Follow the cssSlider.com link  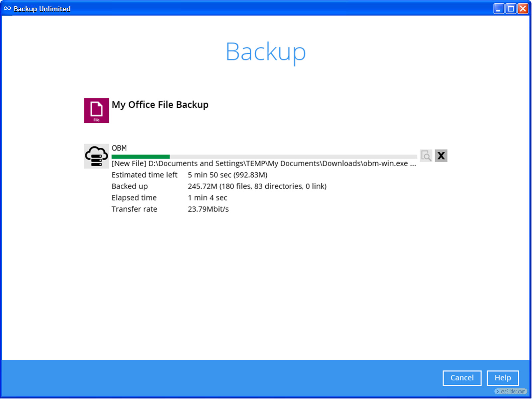511,391
